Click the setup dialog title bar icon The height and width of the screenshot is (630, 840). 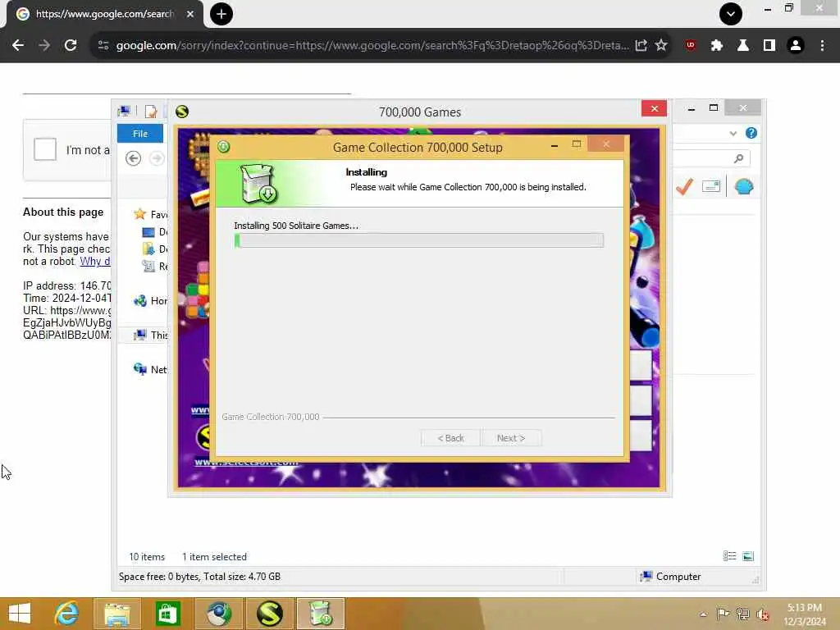[223, 146]
